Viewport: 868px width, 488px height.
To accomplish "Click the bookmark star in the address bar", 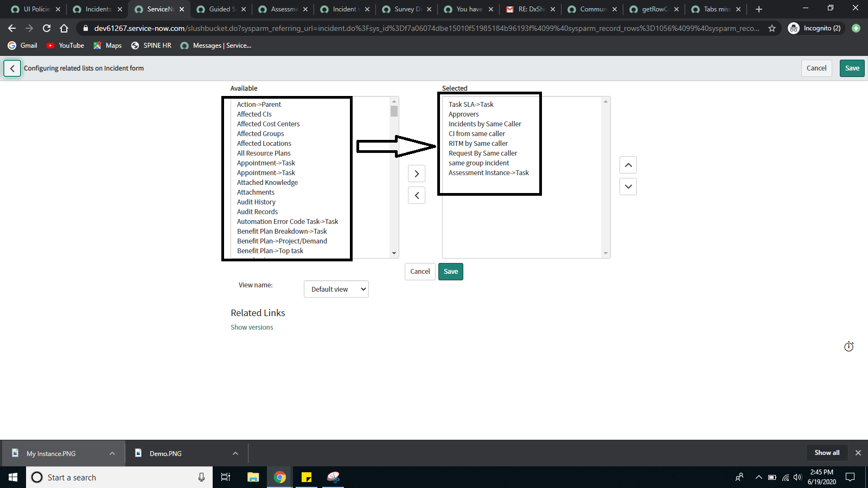I will point(772,28).
